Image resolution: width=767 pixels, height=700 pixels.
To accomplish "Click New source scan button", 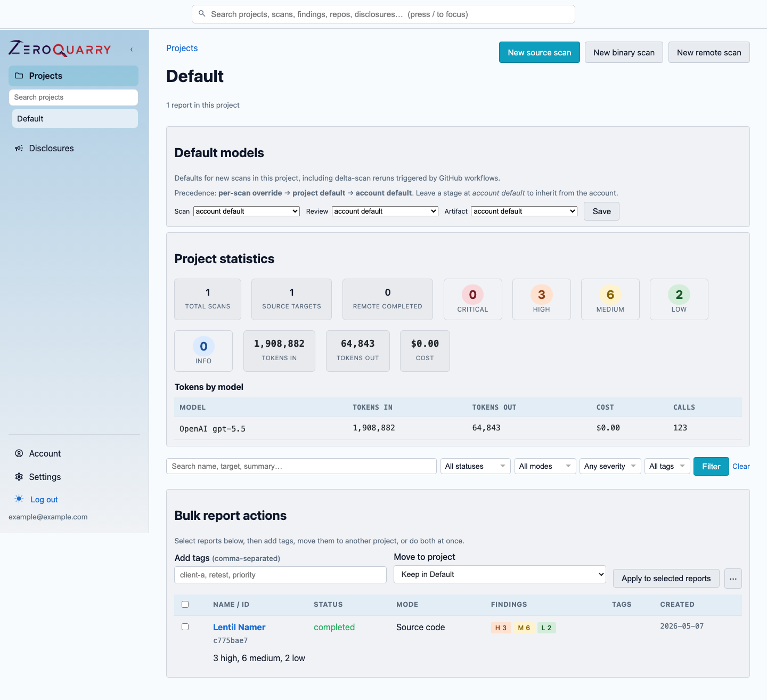I will pyautogui.click(x=540, y=52).
